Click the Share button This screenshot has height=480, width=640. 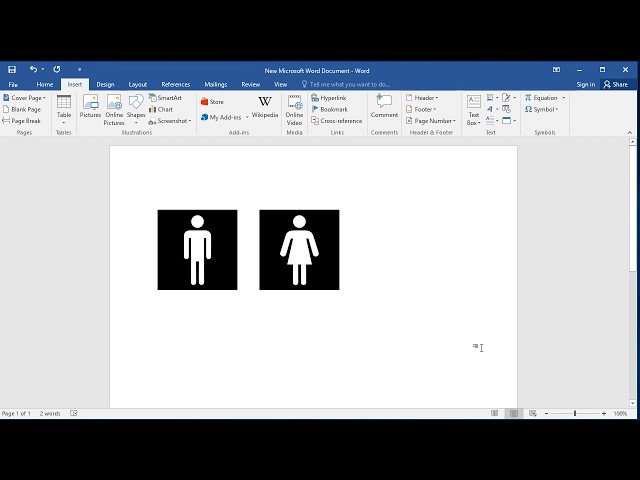616,84
